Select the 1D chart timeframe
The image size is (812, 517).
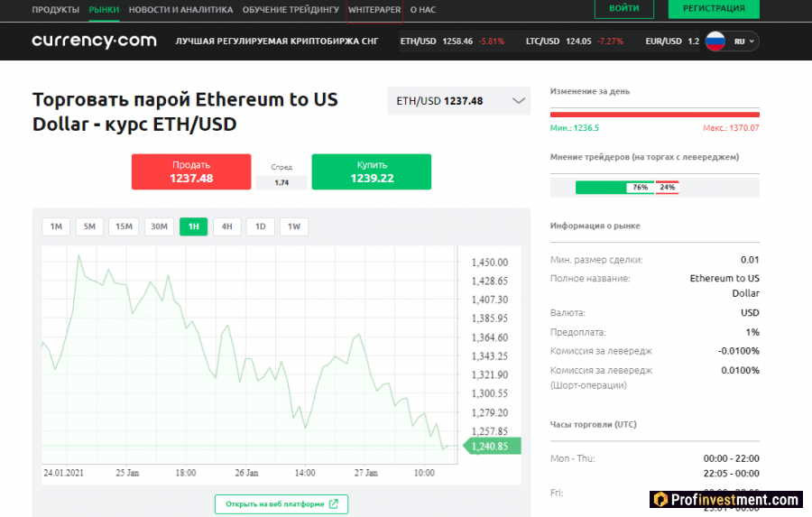[x=261, y=226]
